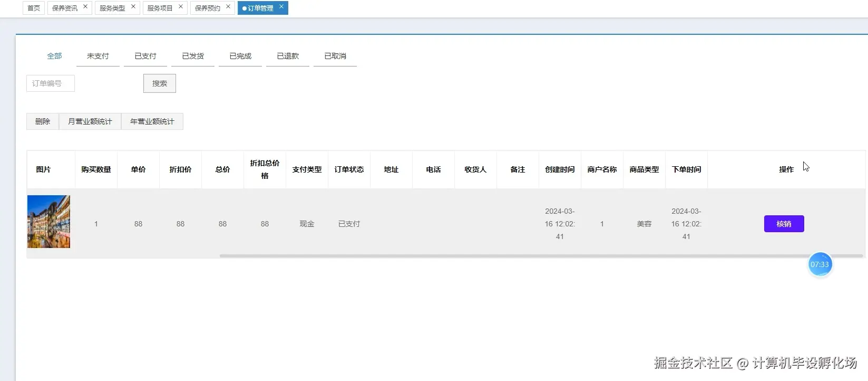Click the 单价 column header

point(138,169)
